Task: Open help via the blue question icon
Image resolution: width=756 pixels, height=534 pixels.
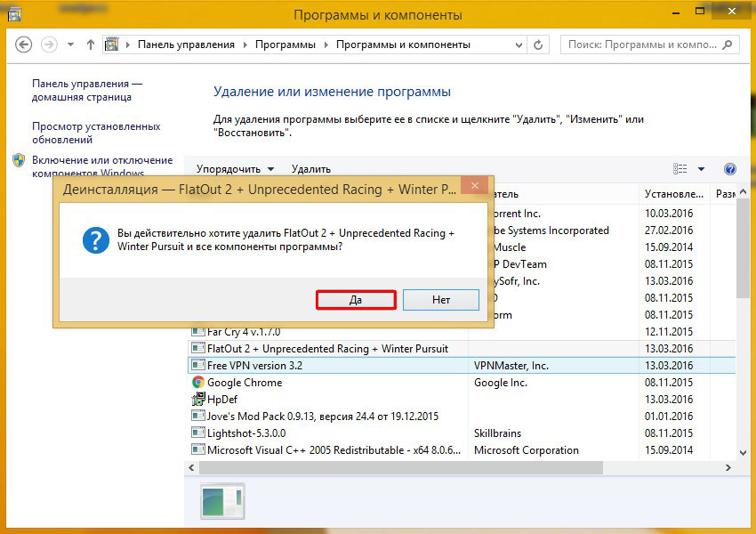Action: point(730,169)
